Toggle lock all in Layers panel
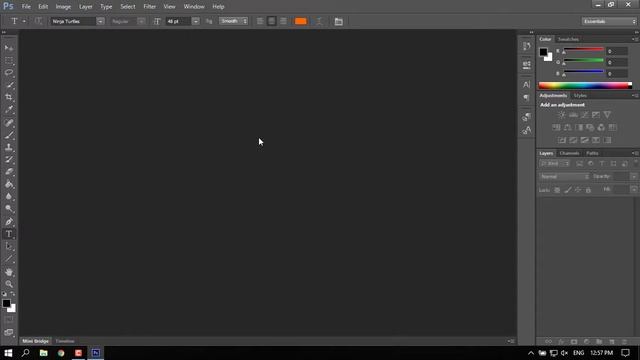640x360 pixels. point(588,190)
